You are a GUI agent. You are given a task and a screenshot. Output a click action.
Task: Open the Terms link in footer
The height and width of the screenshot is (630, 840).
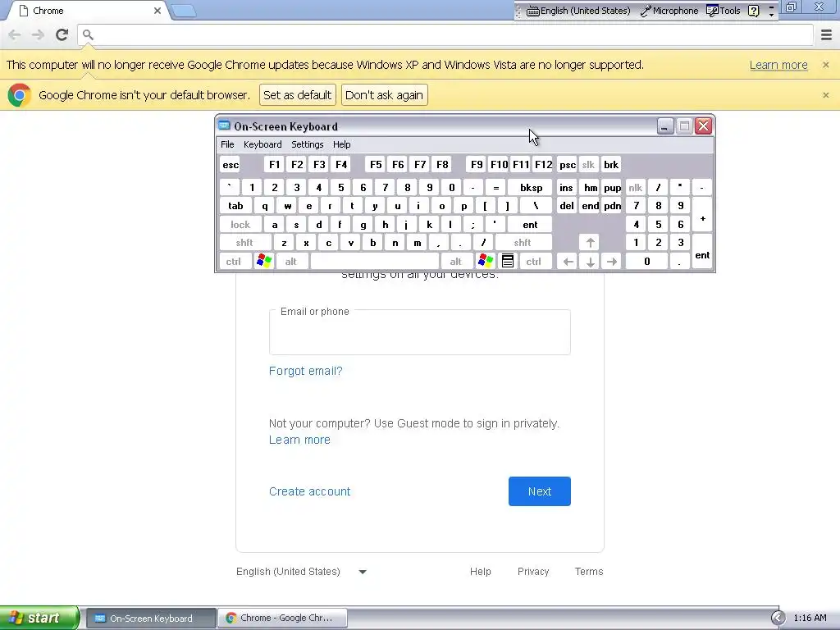point(589,572)
